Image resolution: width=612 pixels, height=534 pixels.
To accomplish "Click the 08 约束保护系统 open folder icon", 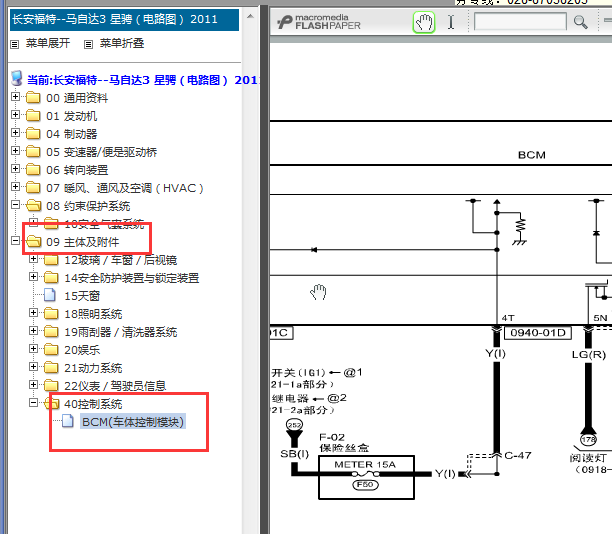I will [x=34, y=205].
